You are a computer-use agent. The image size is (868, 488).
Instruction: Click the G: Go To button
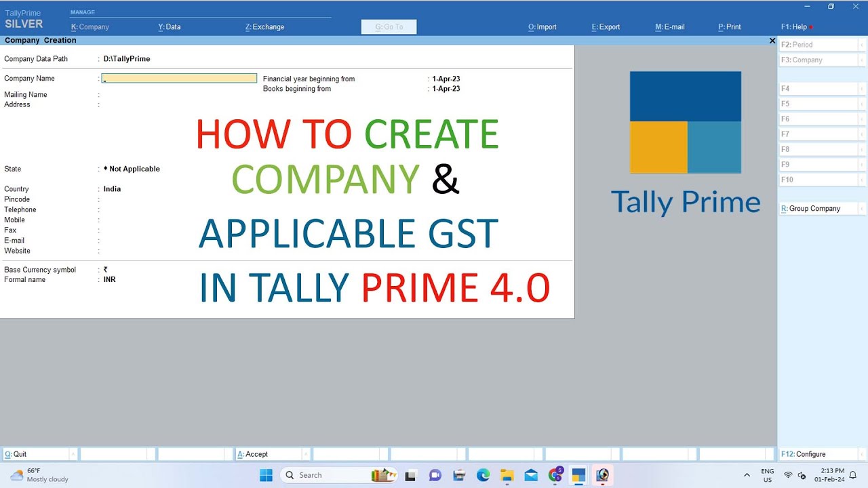pos(389,27)
